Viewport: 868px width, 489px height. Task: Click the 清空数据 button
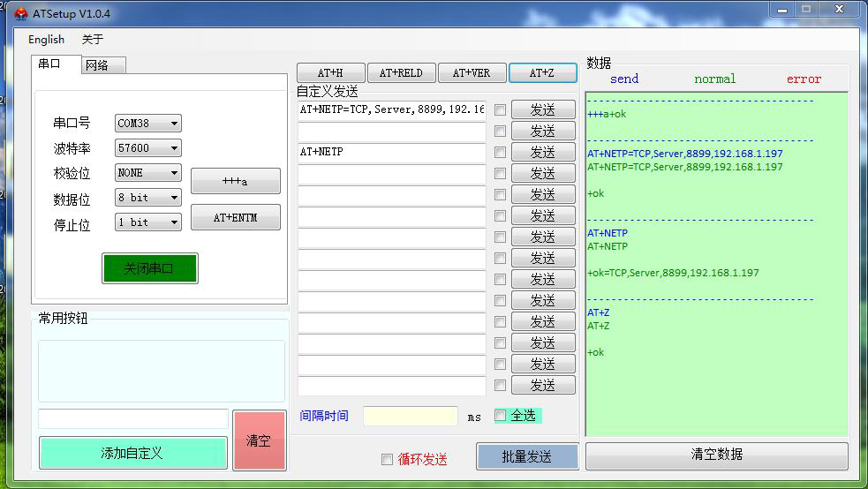click(x=716, y=455)
